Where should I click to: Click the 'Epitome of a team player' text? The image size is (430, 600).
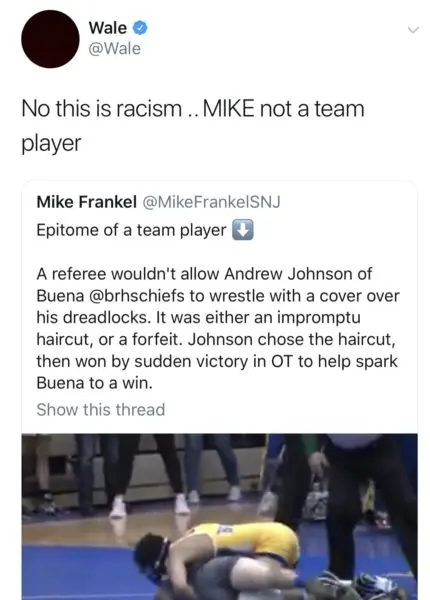[131, 230]
